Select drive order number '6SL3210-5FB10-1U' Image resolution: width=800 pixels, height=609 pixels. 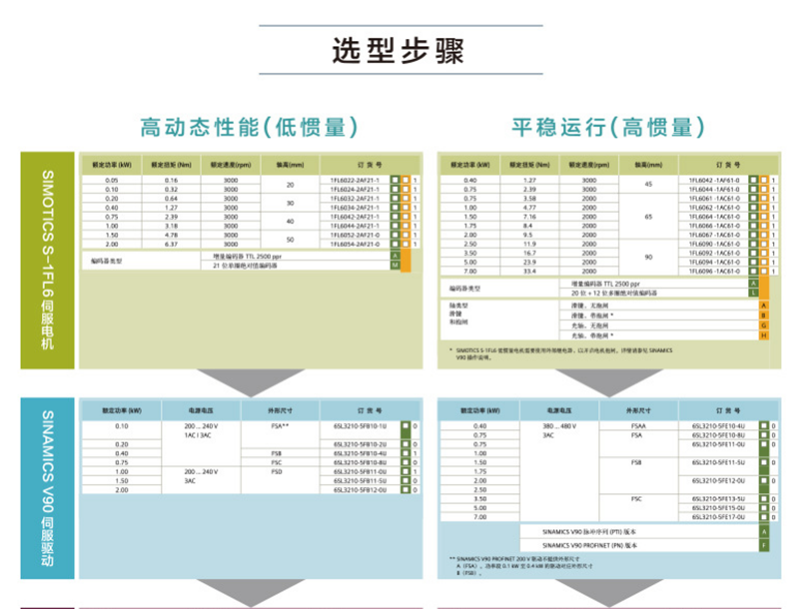(360, 426)
